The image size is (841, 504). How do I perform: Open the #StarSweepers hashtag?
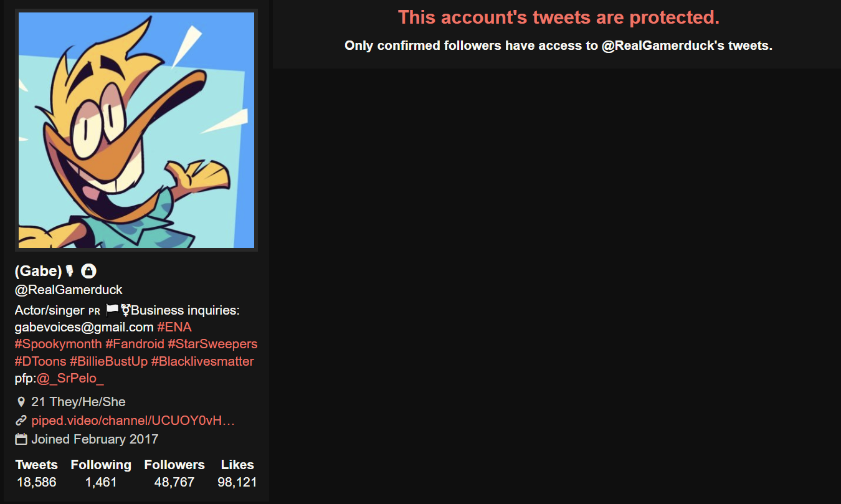pos(212,344)
